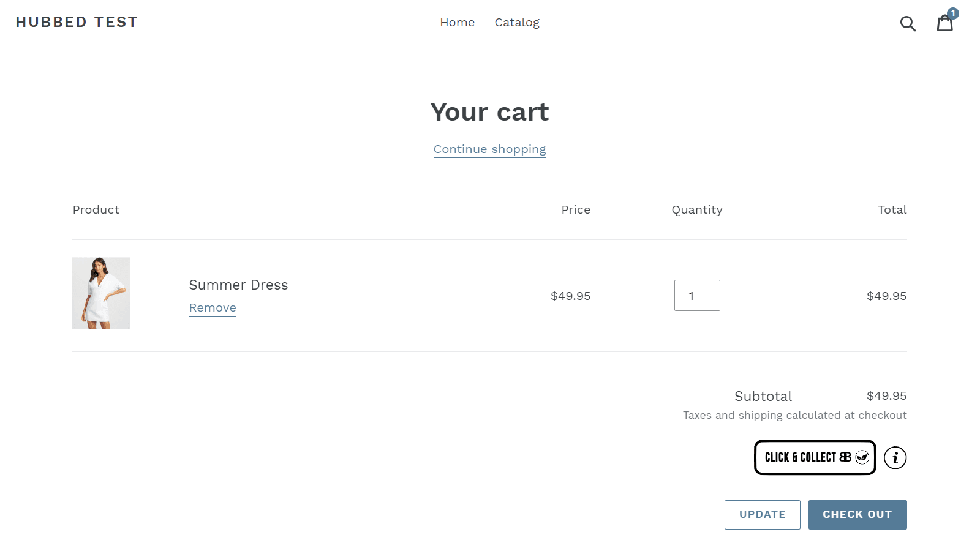Click the blue cart badge showing 1
Image resolution: width=980 pixels, height=551 pixels.
pos(952,12)
